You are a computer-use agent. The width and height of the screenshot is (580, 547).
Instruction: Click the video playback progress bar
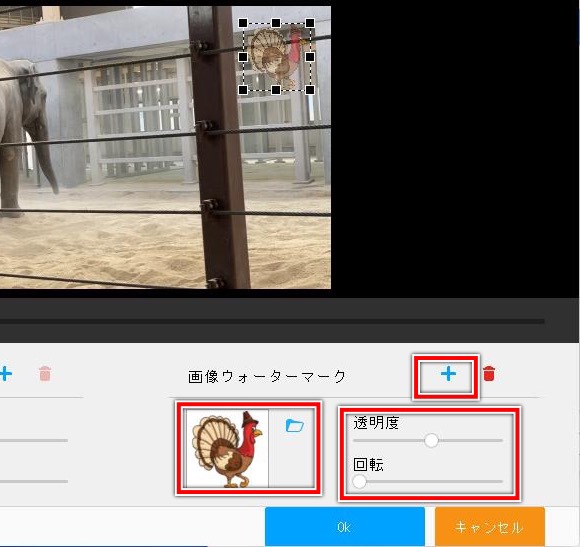[272, 321]
